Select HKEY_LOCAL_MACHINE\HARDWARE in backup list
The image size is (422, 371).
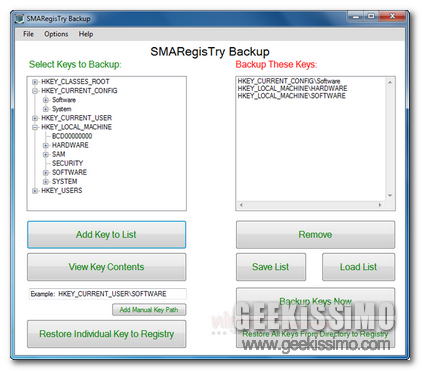pyautogui.click(x=292, y=88)
